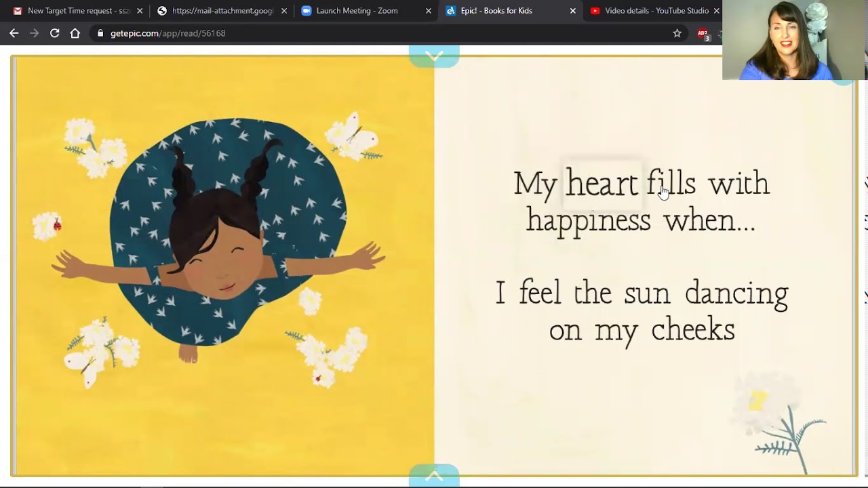The height and width of the screenshot is (488, 868).
Task: Close the Epic! - Books for Kids tab
Action: 573,11
